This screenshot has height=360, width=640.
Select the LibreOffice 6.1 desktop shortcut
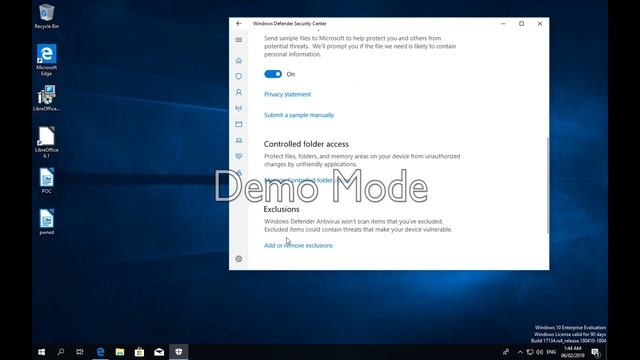[47, 142]
